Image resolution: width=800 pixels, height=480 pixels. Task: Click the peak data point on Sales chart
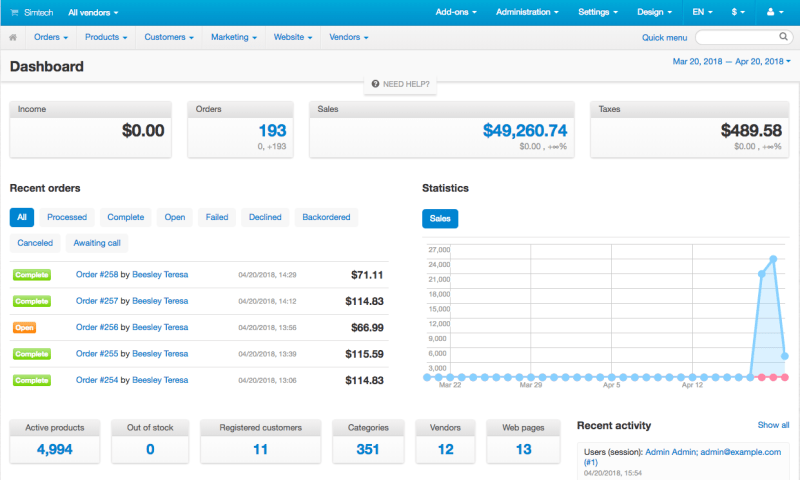point(773,259)
